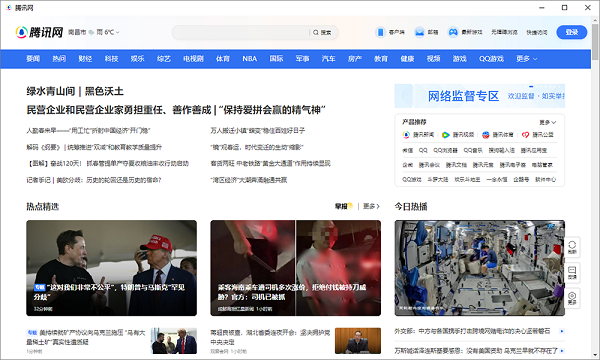The height and width of the screenshot is (360, 600).
Task: Open the 科技 navigation tab
Action: point(111,59)
